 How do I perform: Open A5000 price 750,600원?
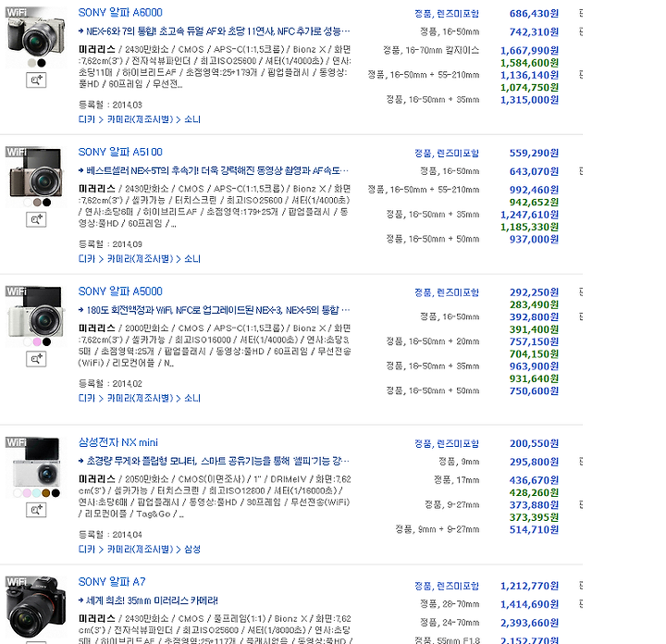[x=534, y=390]
